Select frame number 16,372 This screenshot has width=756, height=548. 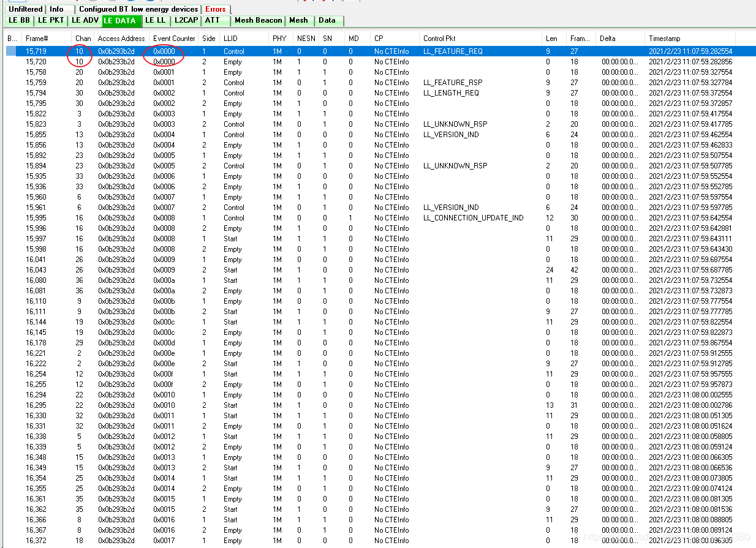[x=36, y=541]
